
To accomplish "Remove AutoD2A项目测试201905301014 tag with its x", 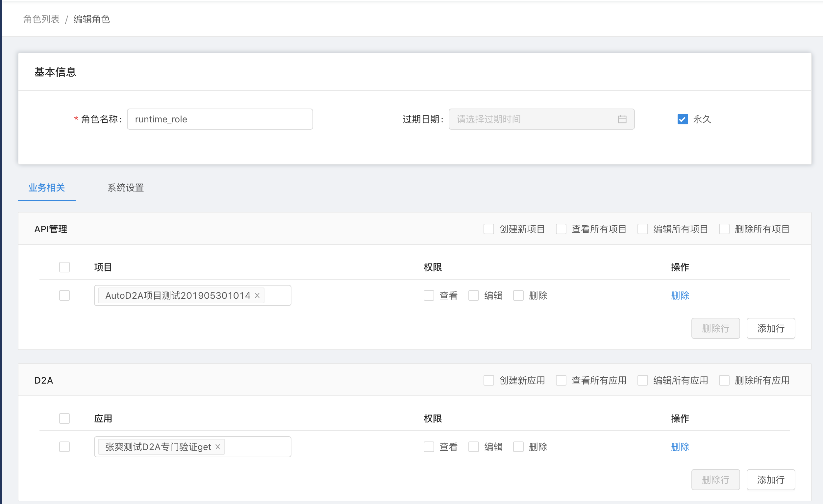I will pyautogui.click(x=257, y=295).
